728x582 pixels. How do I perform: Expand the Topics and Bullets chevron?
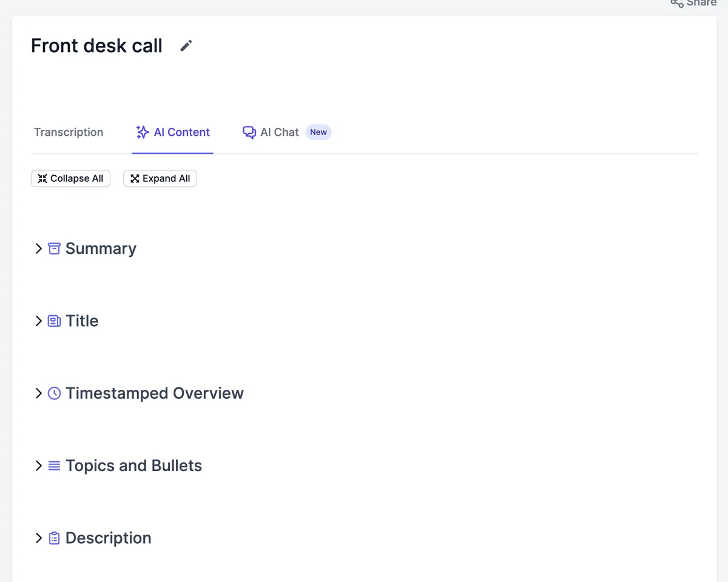coord(39,466)
